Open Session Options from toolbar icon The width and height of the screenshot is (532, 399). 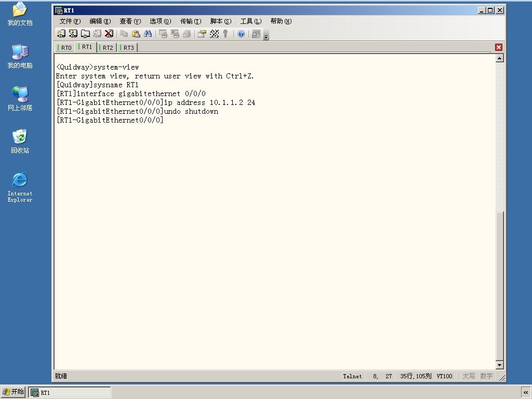tap(202, 34)
